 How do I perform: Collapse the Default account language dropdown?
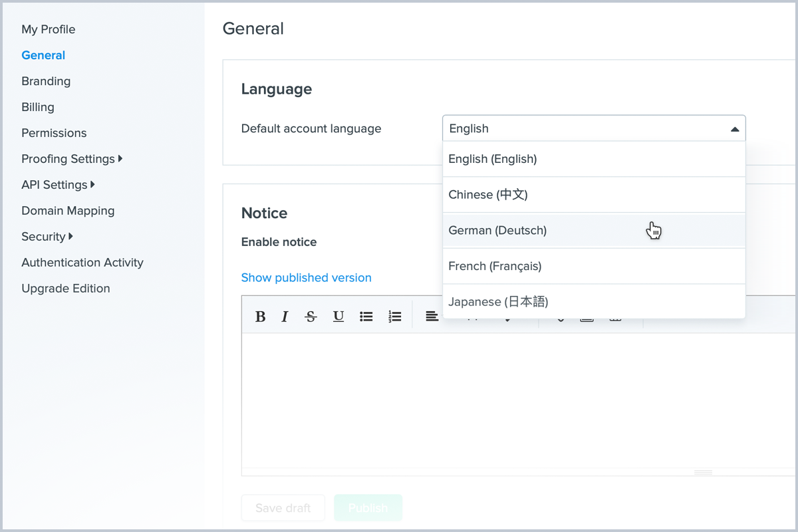click(734, 129)
